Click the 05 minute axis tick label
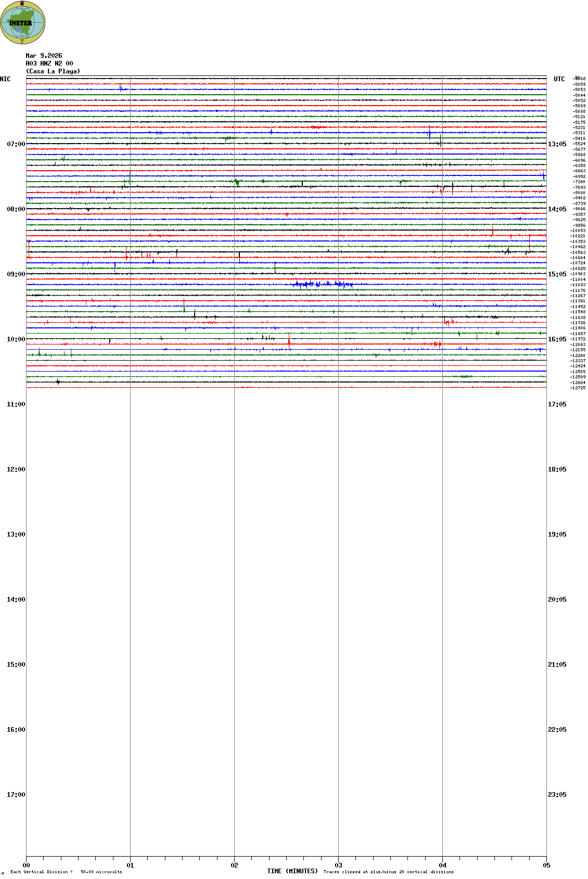 (x=546, y=865)
